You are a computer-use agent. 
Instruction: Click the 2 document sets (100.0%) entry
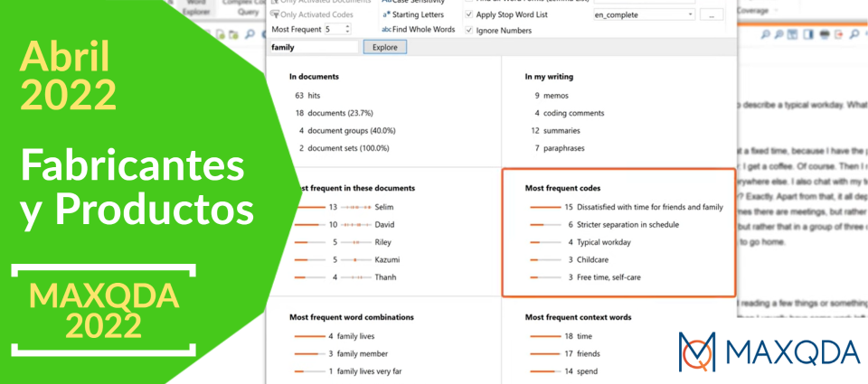tap(344, 148)
